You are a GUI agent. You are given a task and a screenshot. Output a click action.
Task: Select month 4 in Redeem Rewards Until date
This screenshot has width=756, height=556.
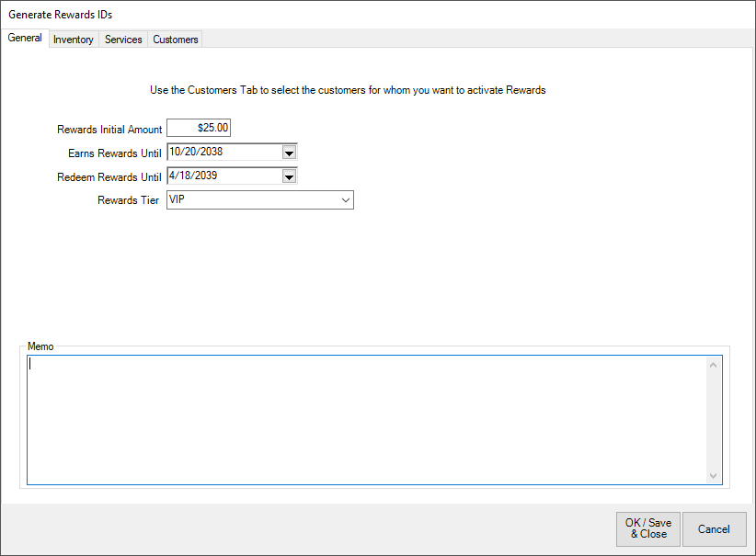click(x=173, y=176)
